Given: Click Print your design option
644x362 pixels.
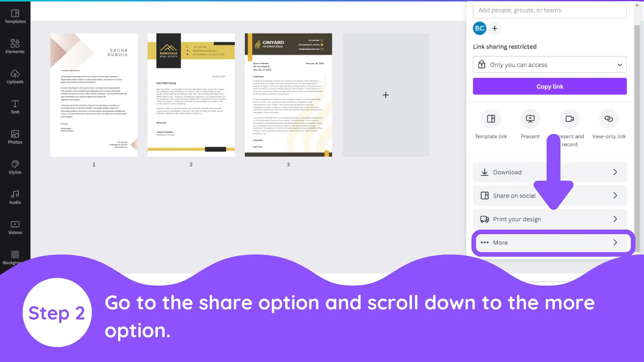Looking at the screenshot, I should point(550,219).
